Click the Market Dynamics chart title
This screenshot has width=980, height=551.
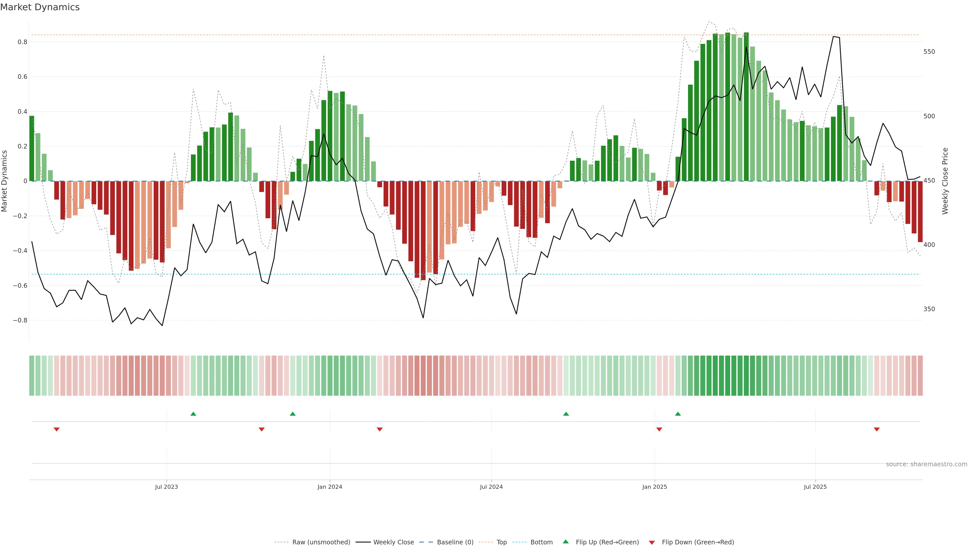coord(40,7)
